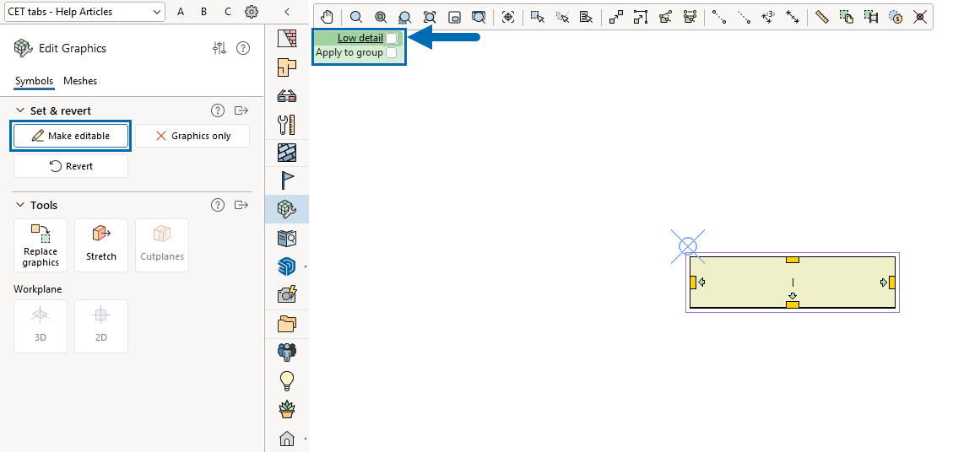The width and height of the screenshot is (980, 452).
Task: Select tab group A
Action: (x=181, y=11)
